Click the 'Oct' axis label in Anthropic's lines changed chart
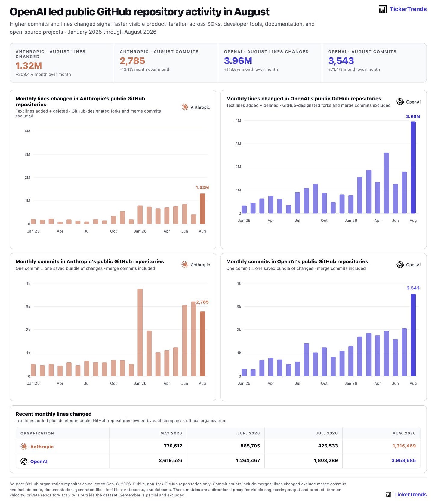The width and height of the screenshot is (438, 504). pos(113,231)
